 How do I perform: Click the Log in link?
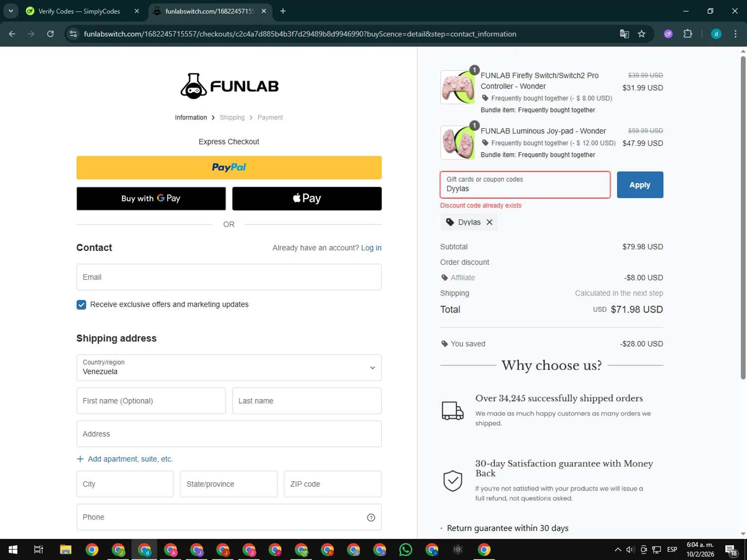point(371,248)
